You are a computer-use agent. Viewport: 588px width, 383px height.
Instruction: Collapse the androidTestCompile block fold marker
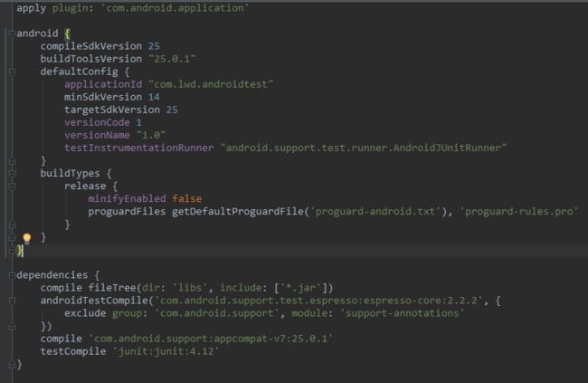click(x=12, y=301)
